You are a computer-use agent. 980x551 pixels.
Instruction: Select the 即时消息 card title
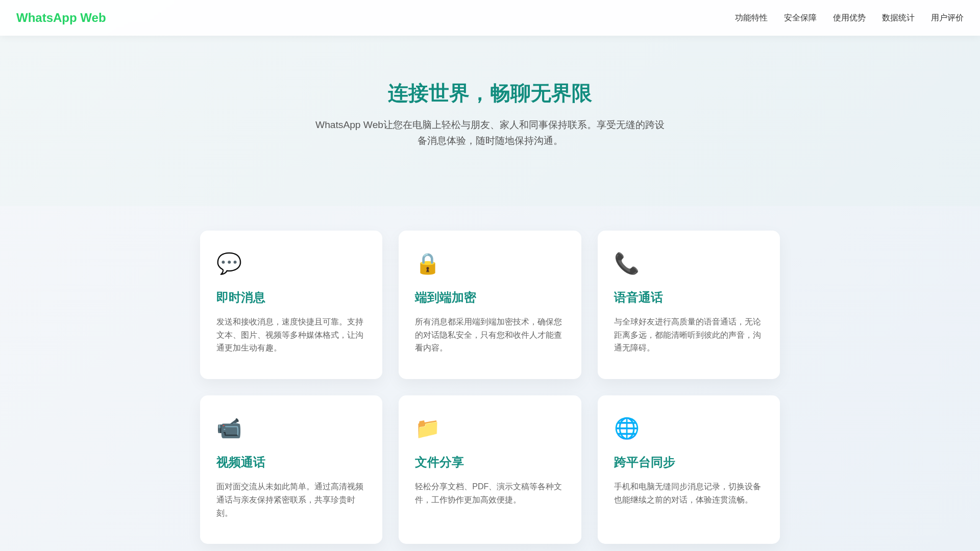tap(241, 297)
